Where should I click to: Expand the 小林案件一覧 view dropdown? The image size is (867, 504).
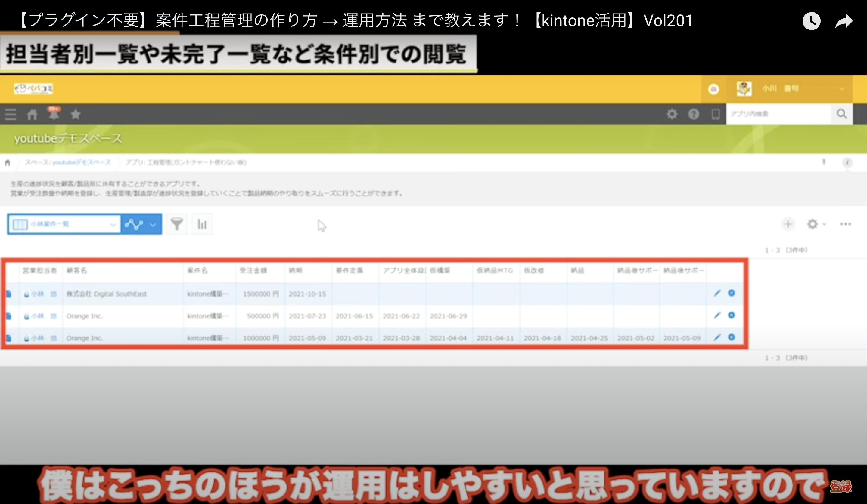click(64, 224)
